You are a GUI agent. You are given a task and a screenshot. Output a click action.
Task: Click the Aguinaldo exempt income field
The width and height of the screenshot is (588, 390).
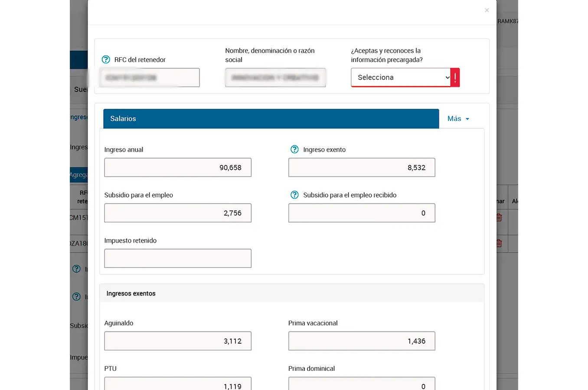pyautogui.click(x=178, y=341)
